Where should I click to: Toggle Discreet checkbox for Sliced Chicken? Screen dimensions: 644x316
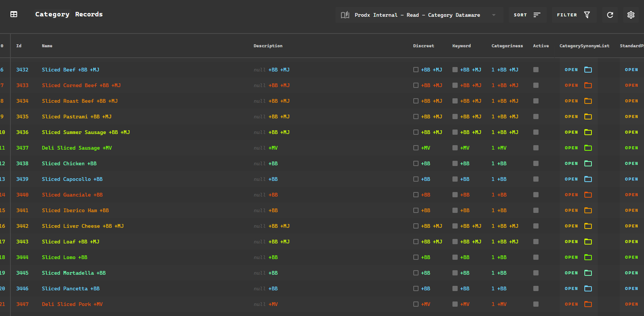coord(416,163)
